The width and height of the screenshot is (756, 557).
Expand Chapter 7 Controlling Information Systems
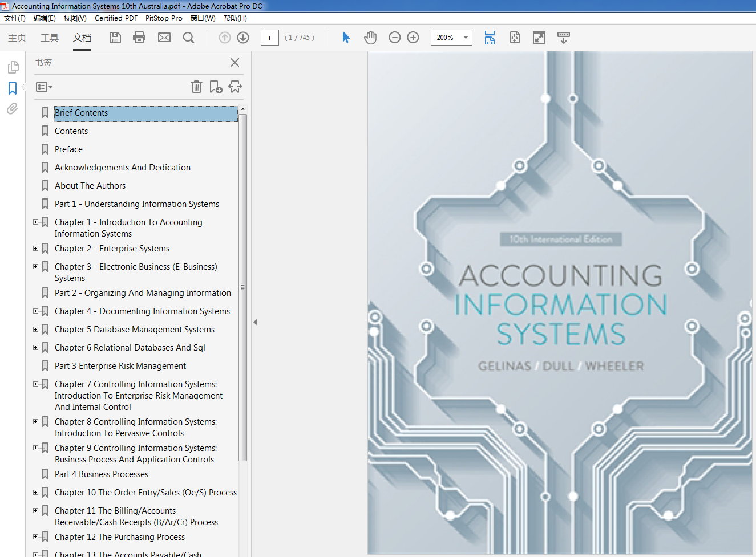pos(36,384)
